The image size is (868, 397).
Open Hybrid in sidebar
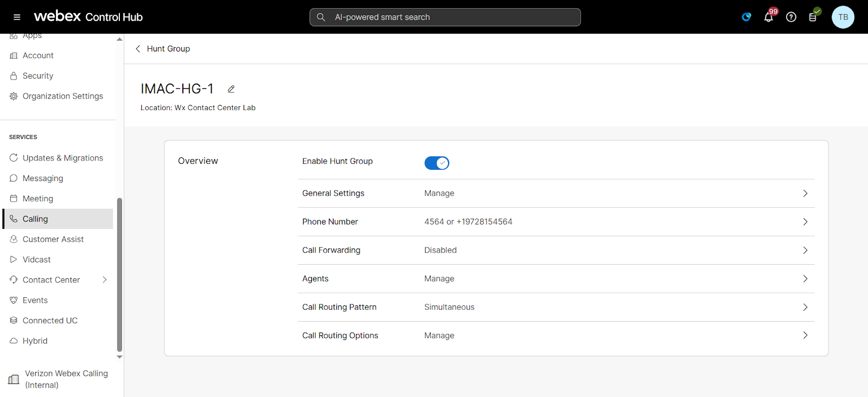coord(58,341)
